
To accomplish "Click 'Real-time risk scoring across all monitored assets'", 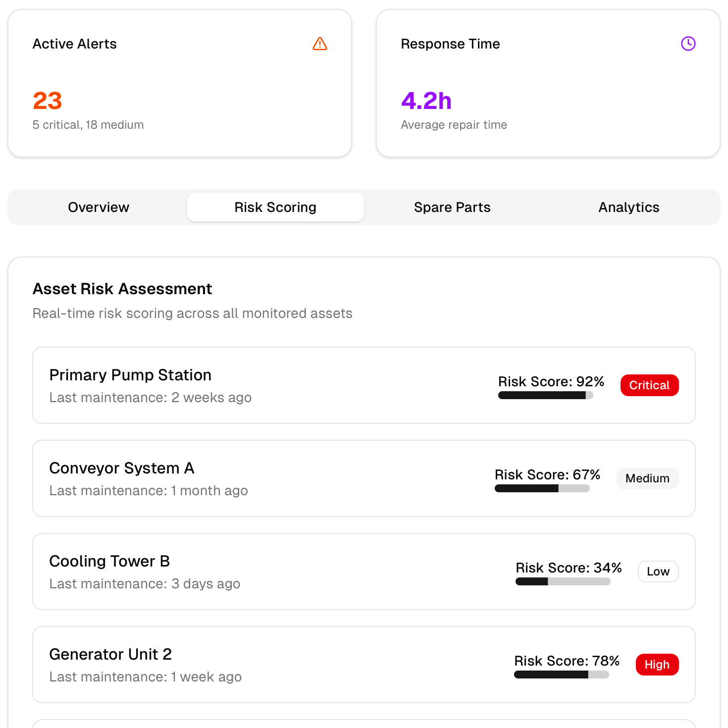I will [x=193, y=313].
